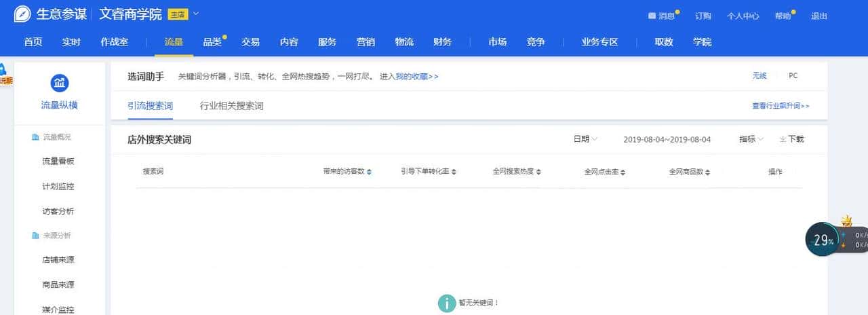This screenshot has width=868, height=315.
Task: Open 个人中心 in the header
Action: click(x=743, y=16)
